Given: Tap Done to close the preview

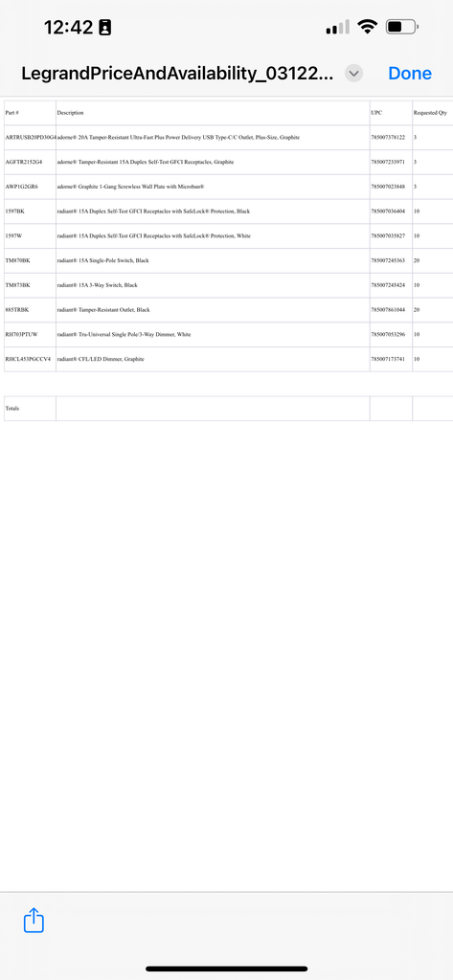Looking at the screenshot, I should [410, 73].
